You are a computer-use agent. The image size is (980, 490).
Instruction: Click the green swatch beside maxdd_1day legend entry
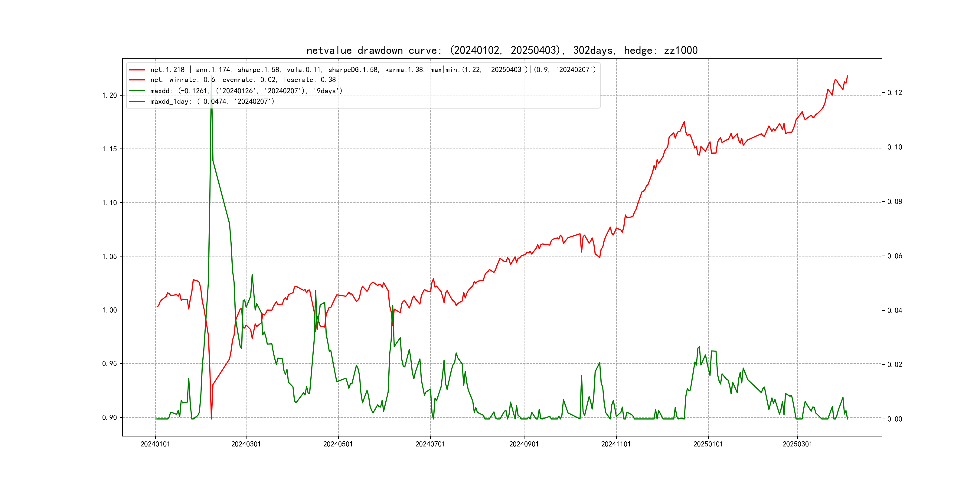137,102
